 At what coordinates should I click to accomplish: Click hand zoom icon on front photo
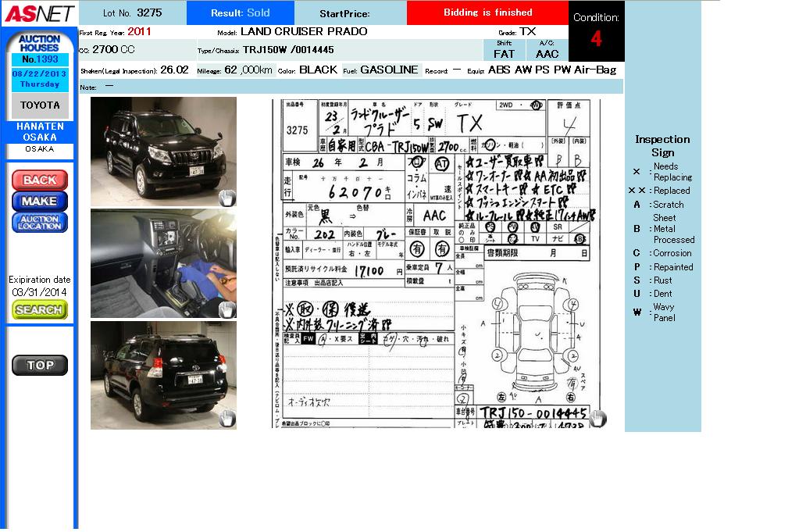(226, 198)
